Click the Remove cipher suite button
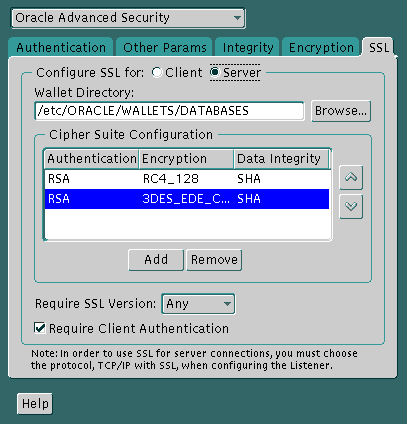 [x=214, y=260]
